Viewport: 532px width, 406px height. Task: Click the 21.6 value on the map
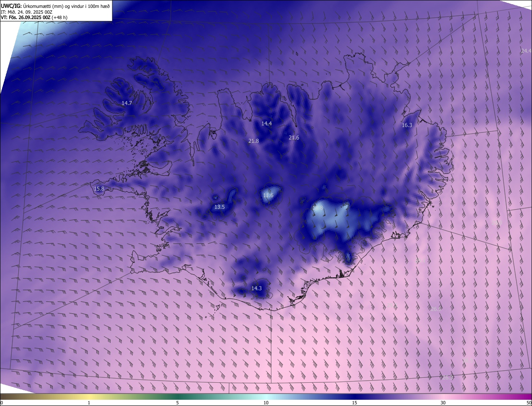tap(294, 137)
